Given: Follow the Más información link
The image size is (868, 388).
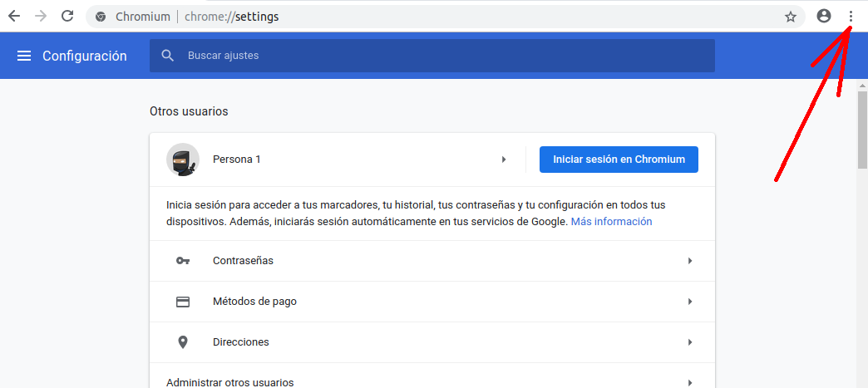Looking at the screenshot, I should 611,222.
